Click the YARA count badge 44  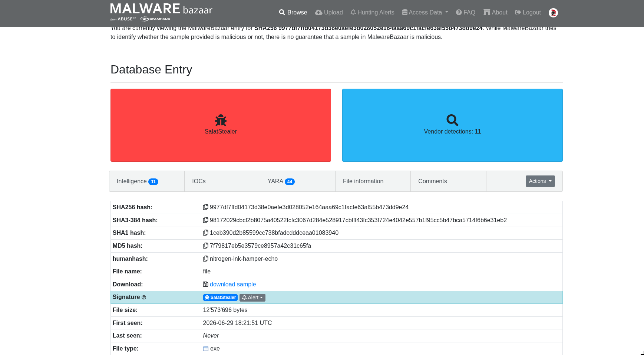pyautogui.click(x=290, y=182)
